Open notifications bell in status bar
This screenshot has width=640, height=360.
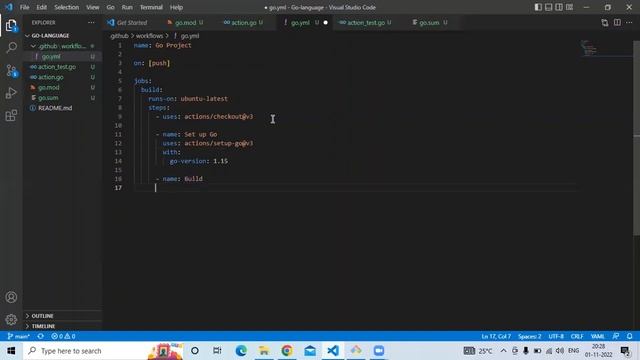tap(630, 336)
